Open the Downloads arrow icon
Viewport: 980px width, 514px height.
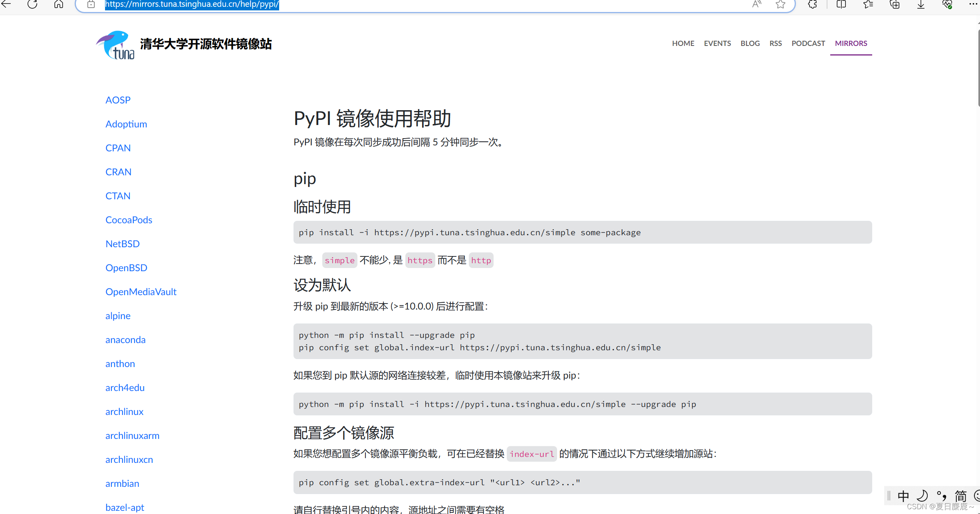pos(921,4)
